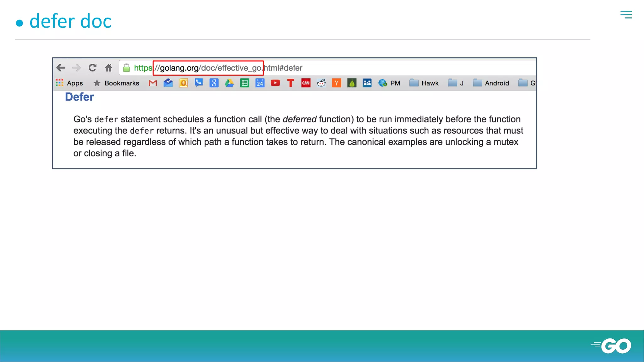Click the green padlock security icon
The image size is (644, 362).
pyautogui.click(x=126, y=68)
